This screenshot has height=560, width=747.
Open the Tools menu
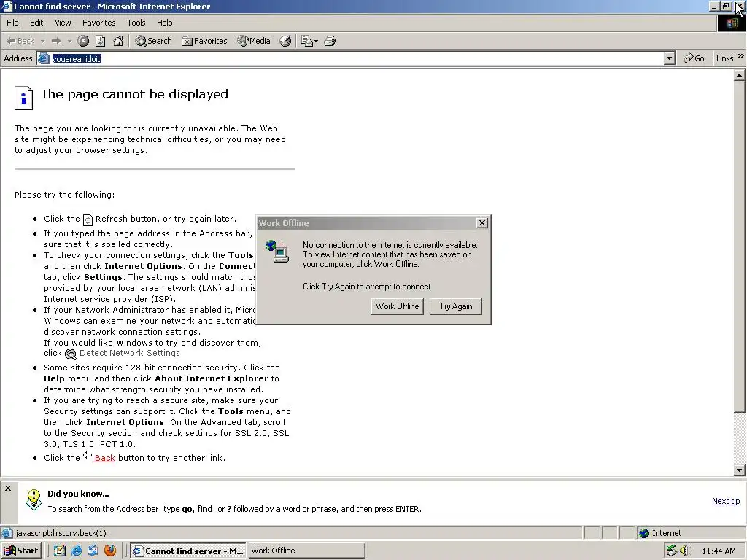coord(136,23)
